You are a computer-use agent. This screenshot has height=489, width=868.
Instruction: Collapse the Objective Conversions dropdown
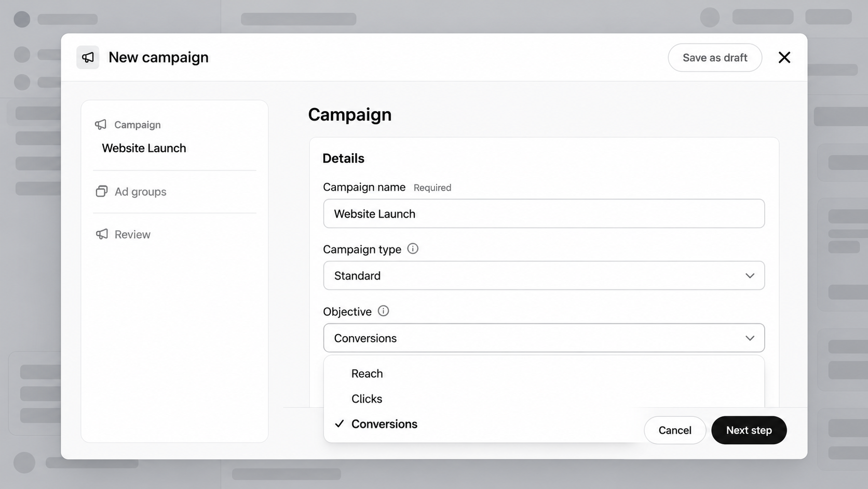(544, 338)
